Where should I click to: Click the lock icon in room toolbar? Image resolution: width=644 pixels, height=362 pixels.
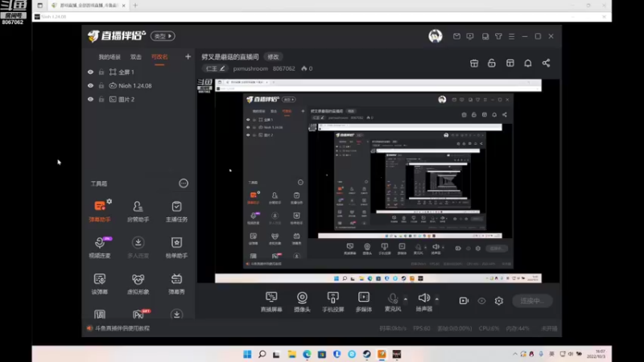(492, 64)
